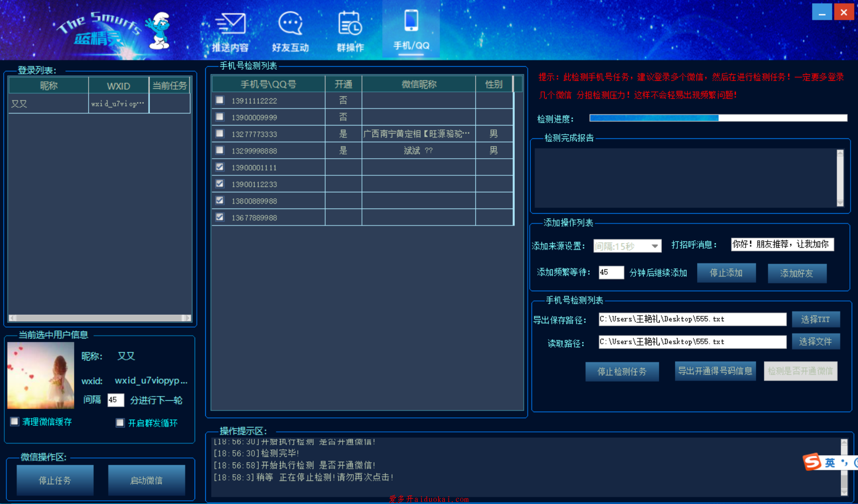The image size is (858, 504).
Task: Toggle the 开启群发循环 checkbox
Action: (x=120, y=423)
